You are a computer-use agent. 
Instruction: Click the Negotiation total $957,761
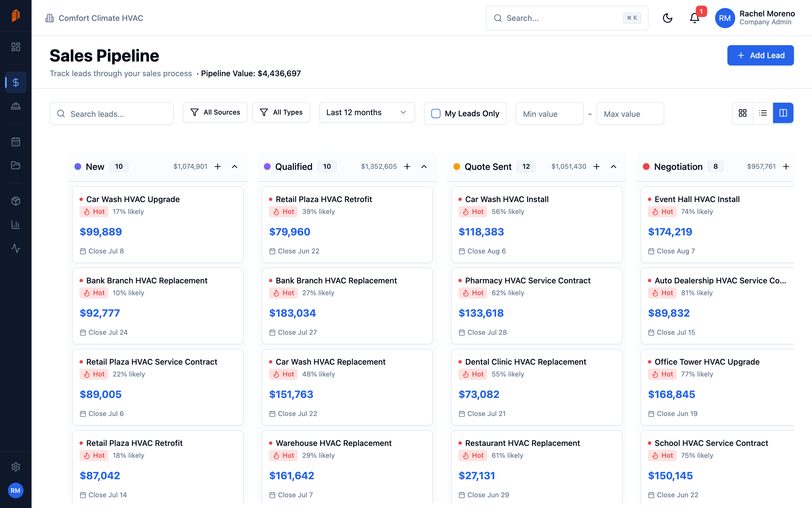[761, 167]
